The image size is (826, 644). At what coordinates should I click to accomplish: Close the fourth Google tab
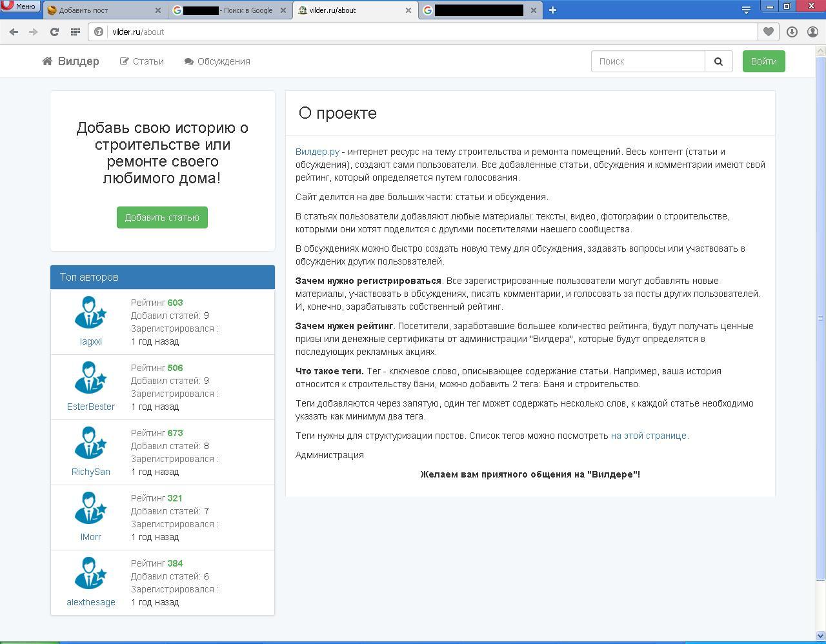pyautogui.click(x=533, y=10)
